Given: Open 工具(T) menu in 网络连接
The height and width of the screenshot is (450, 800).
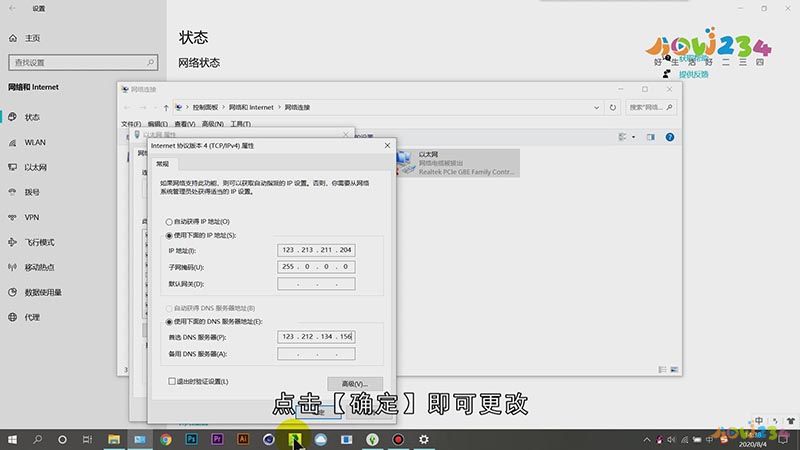Looking at the screenshot, I should tap(240, 124).
